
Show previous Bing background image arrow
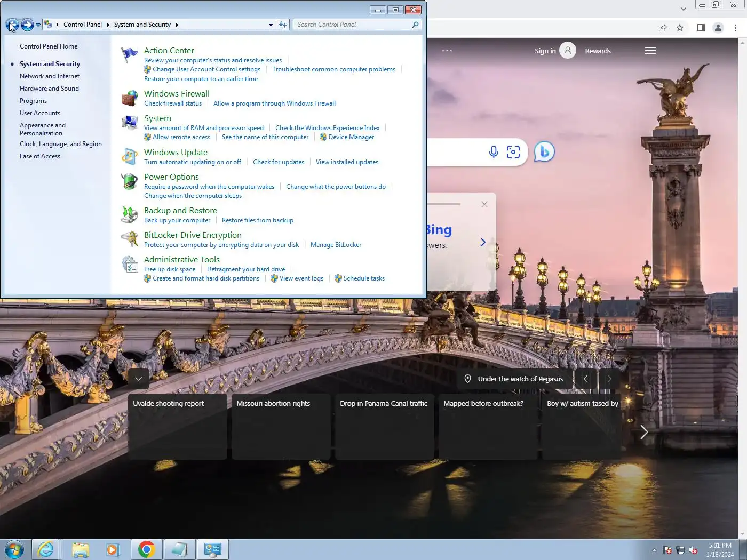(x=585, y=379)
